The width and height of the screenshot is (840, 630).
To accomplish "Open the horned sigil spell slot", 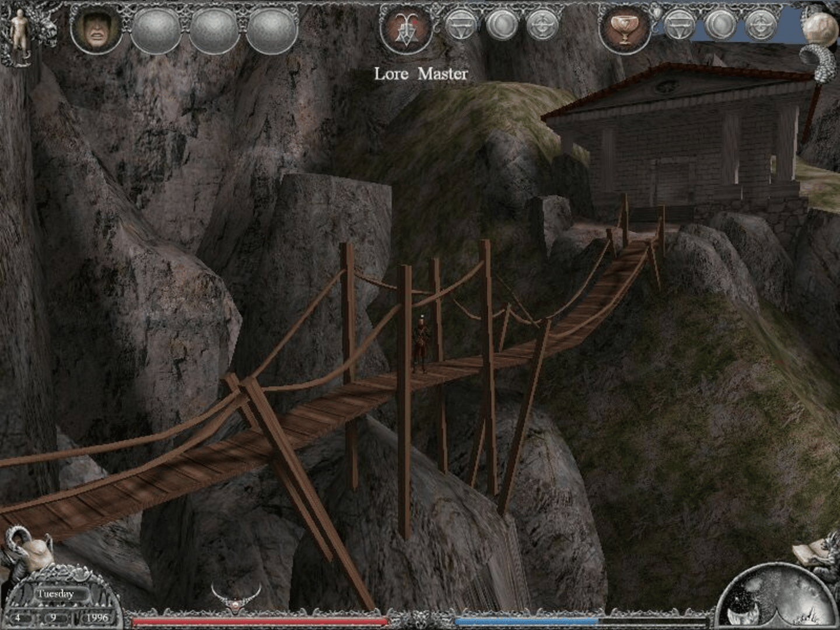I will (x=406, y=29).
